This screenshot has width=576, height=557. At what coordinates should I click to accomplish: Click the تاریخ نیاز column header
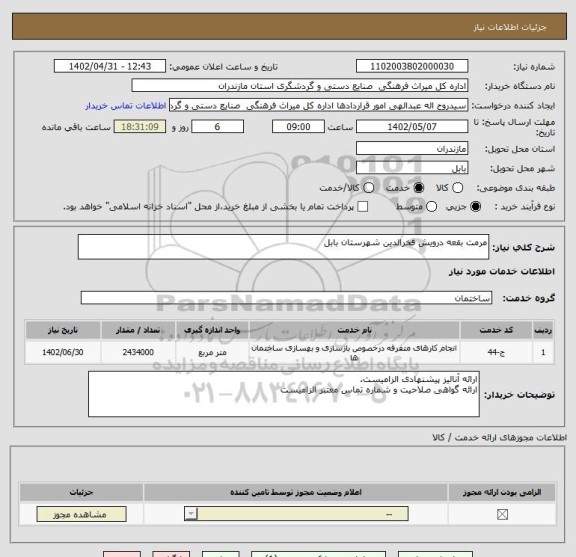pyautogui.click(x=63, y=330)
